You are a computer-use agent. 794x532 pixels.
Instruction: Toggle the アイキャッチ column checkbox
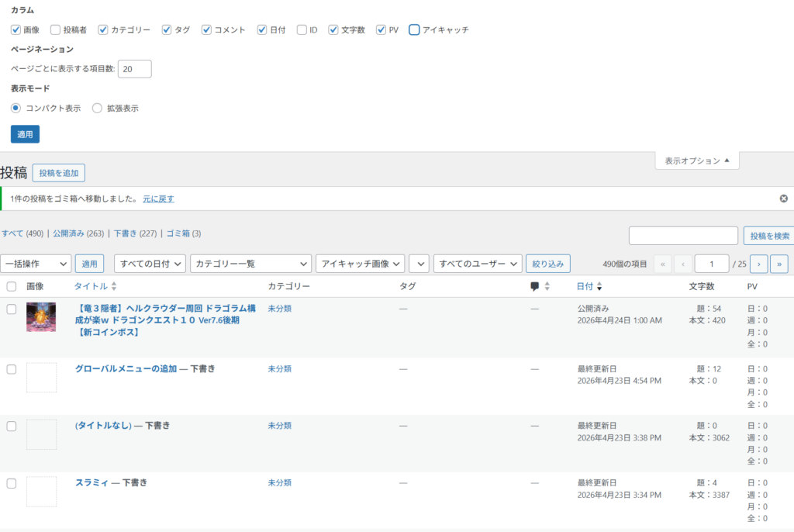click(x=414, y=29)
